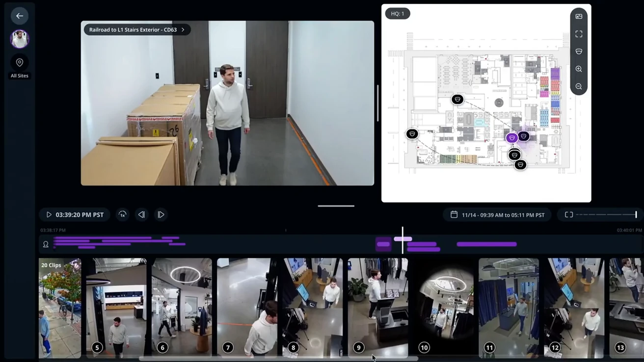Open clip thumbnail number 11
This screenshot has height=362, width=644.
coord(509,308)
